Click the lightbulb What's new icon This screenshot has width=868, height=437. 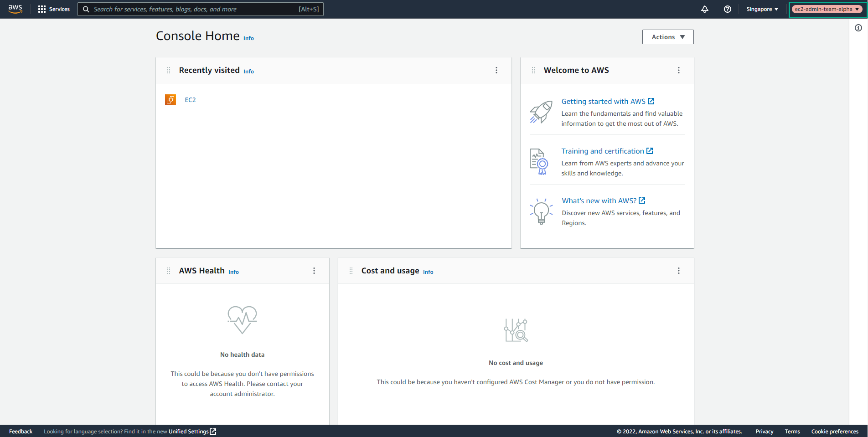[541, 211]
